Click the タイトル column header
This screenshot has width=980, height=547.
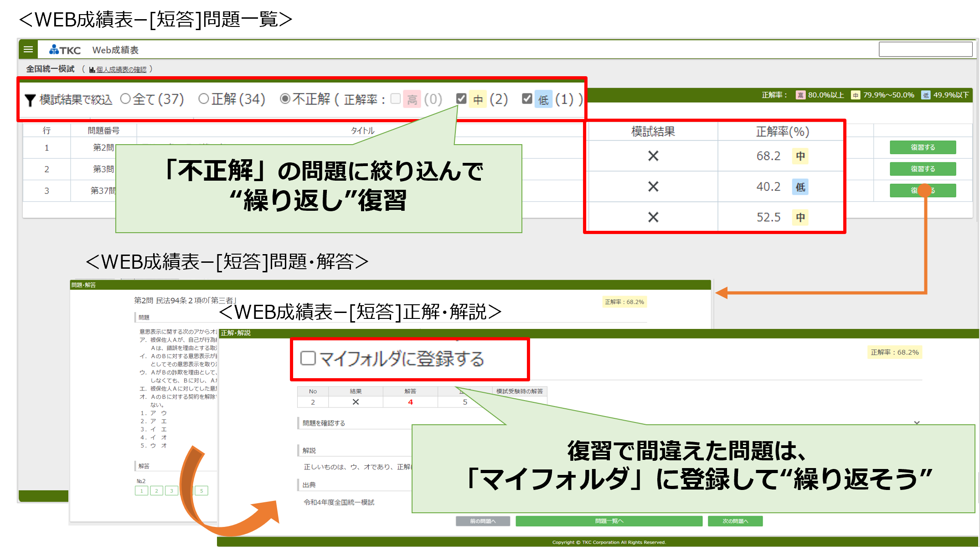pos(362,130)
